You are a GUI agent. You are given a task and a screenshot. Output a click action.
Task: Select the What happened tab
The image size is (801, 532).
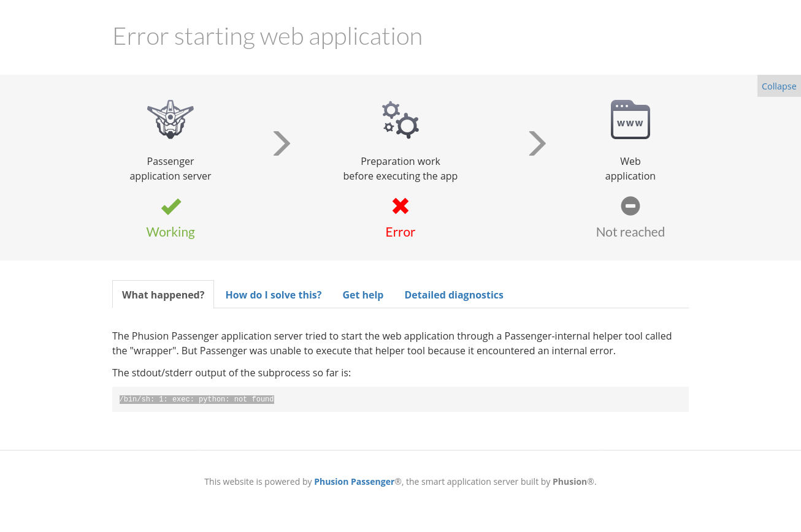pyautogui.click(x=163, y=295)
